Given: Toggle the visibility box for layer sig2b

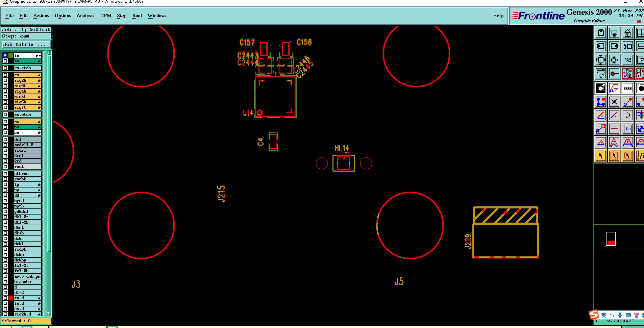Looking at the screenshot, I should (5, 80).
